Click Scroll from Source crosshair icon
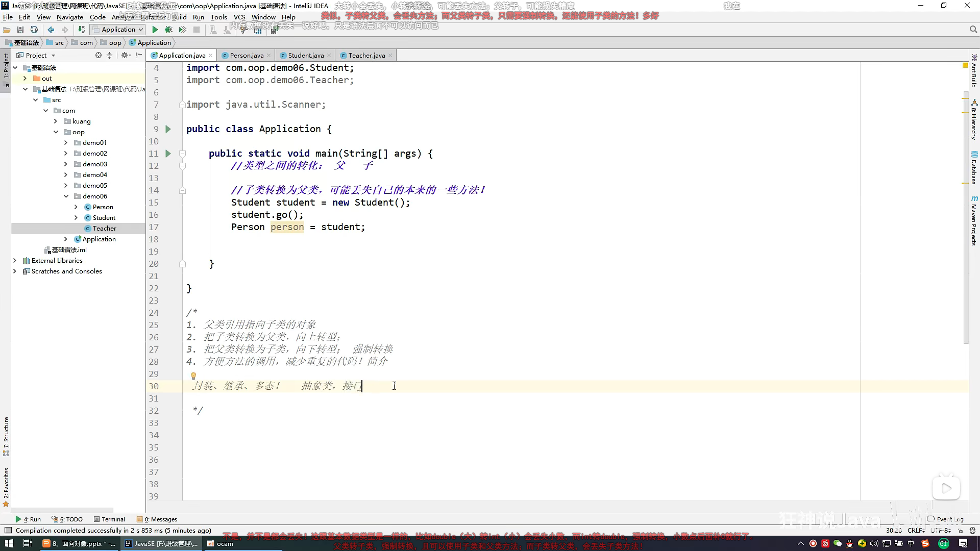 (99, 55)
